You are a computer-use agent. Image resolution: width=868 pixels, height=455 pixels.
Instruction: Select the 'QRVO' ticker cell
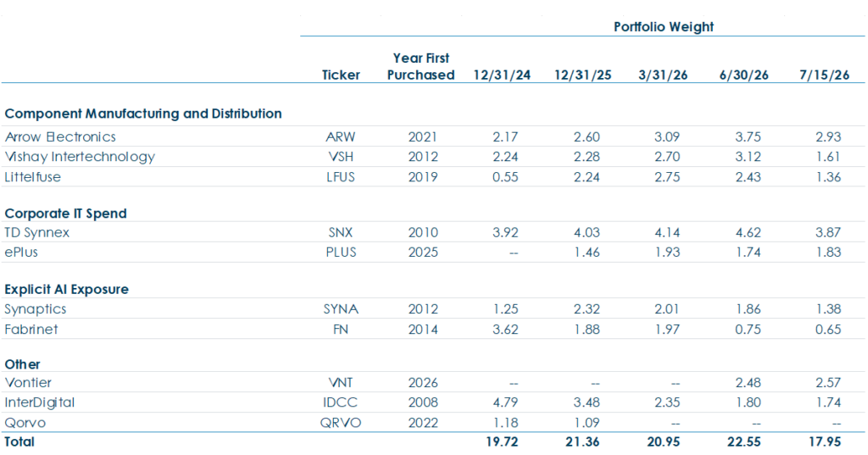[x=341, y=423]
